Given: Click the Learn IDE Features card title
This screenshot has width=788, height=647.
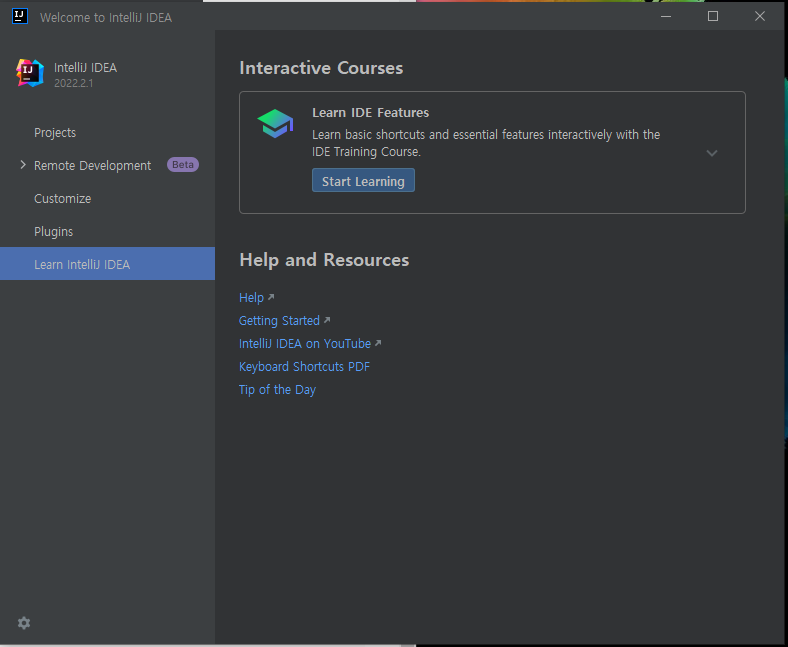Looking at the screenshot, I should [370, 113].
